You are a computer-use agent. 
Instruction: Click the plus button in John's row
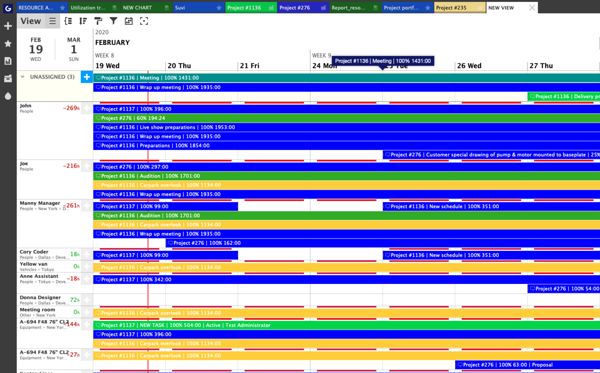[87, 109]
